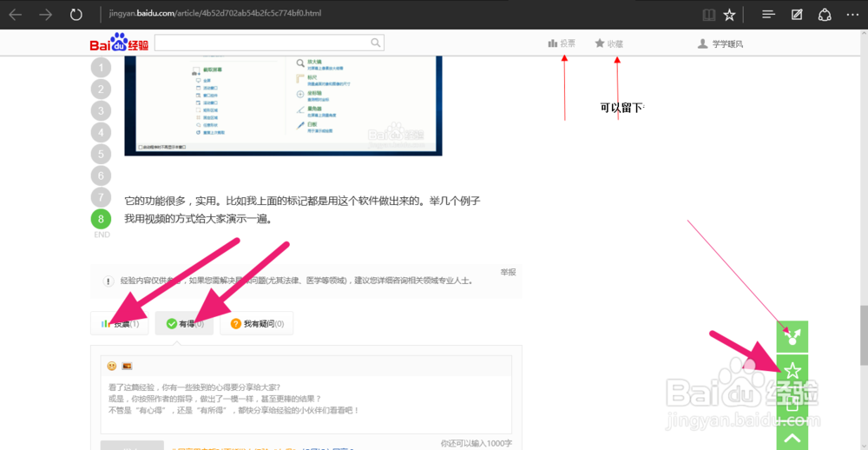The image size is (868, 450).
Task: Jump to step 4 circle
Action: point(101,132)
